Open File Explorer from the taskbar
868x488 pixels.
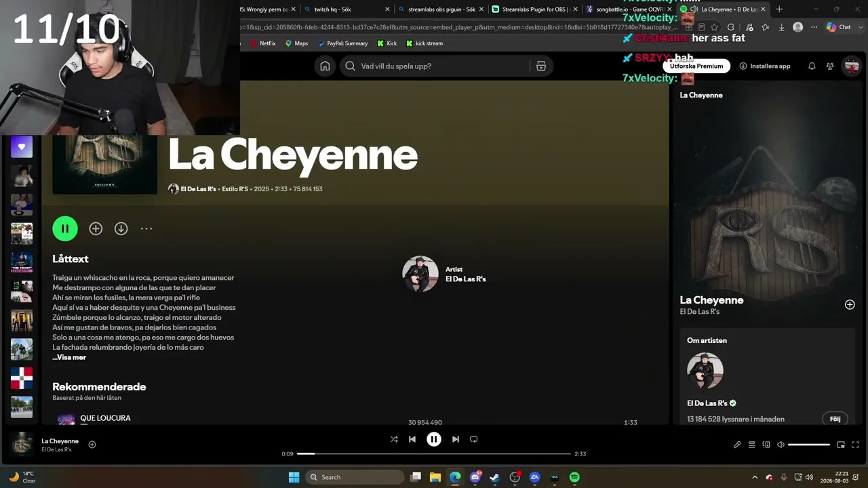pos(435,477)
